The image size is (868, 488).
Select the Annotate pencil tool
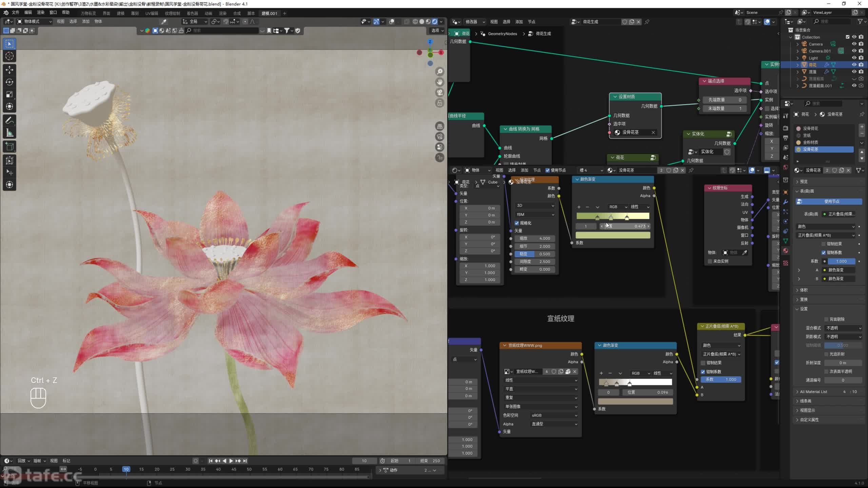click(x=9, y=121)
